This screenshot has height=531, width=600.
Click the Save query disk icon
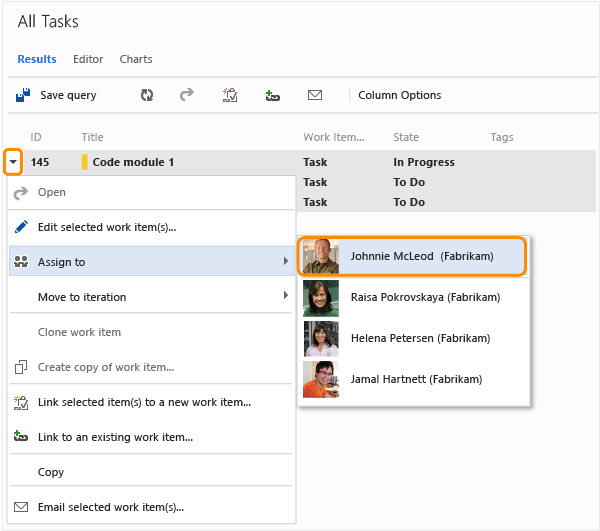tap(23, 95)
